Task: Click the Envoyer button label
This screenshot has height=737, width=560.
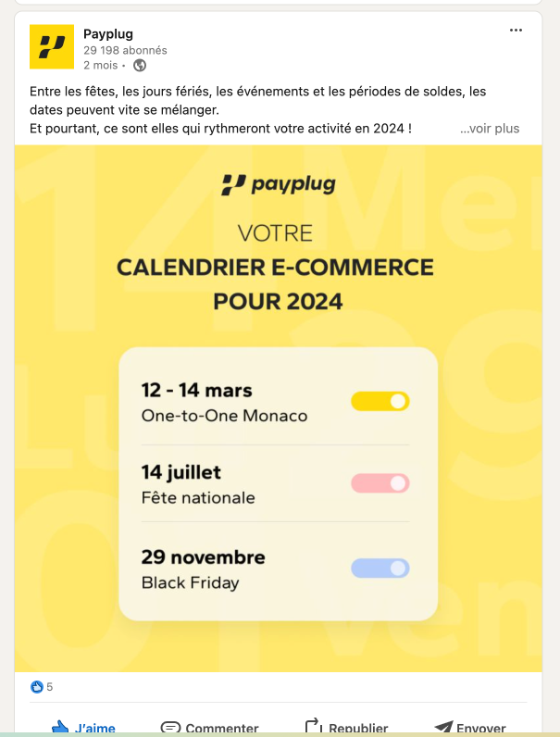Action: point(480,728)
